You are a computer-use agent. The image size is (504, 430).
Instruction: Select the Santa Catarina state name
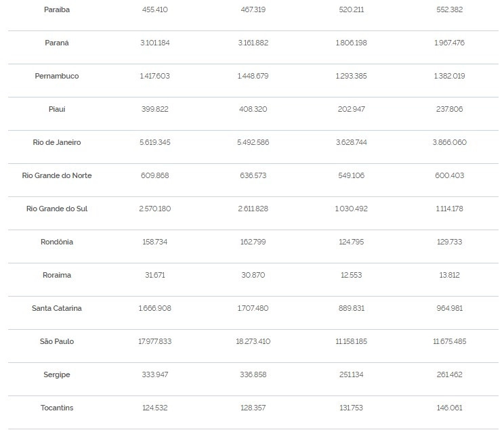tap(57, 308)
